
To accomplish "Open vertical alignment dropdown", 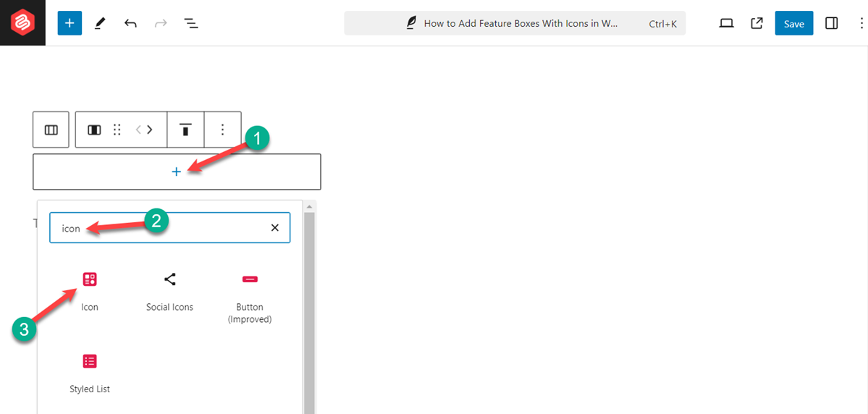I will [186, 130].
